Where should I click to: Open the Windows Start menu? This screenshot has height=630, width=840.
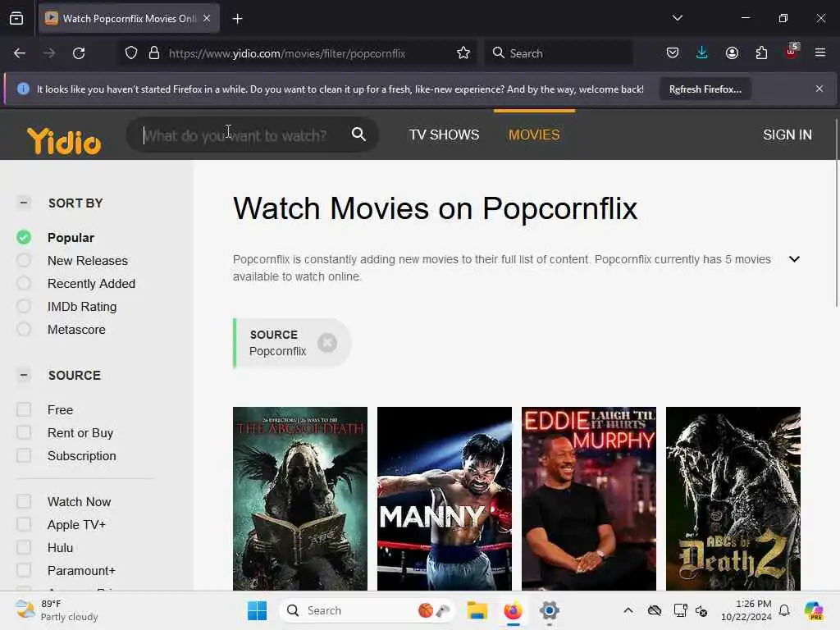click(x=257, y=610)
